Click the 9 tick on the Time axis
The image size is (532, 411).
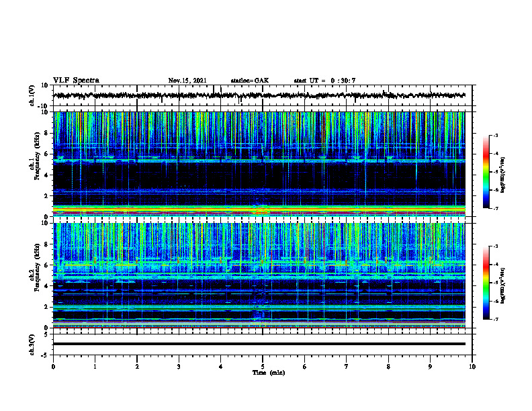430,367
